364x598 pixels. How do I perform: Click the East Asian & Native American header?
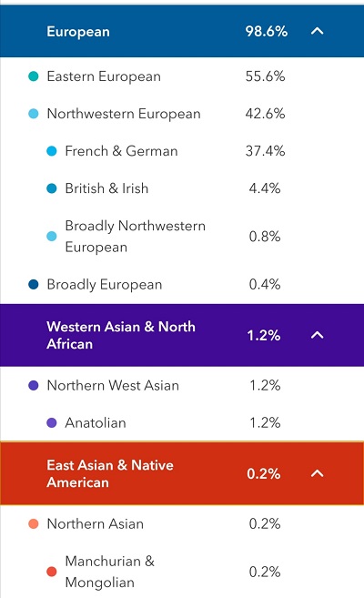coord(182,473)
